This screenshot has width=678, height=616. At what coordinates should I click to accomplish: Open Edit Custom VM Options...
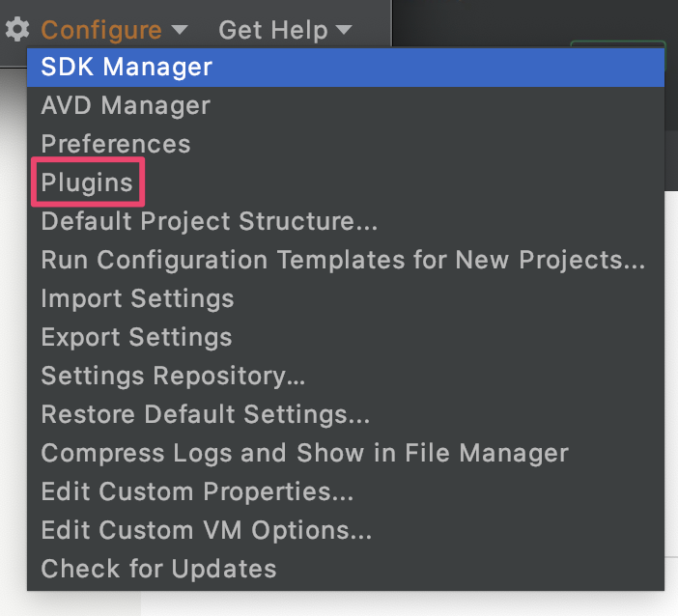pyautogui.click(x=346, y=530)
